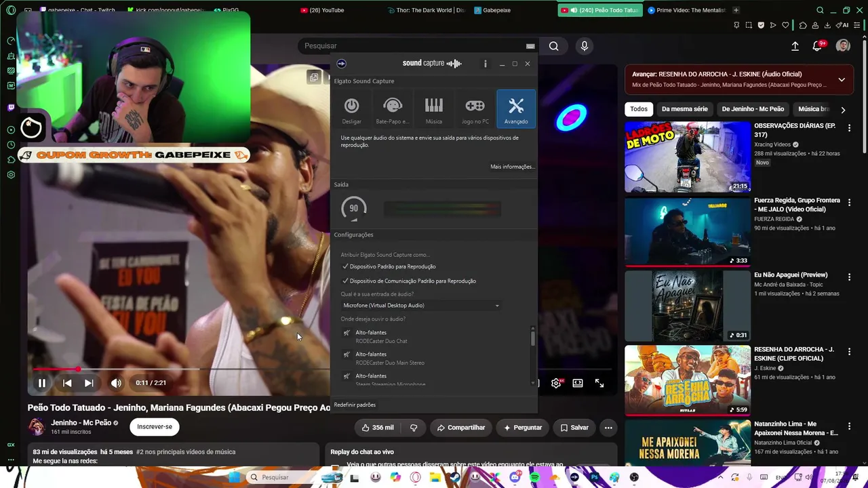Image resolution: width=868 pixels, height=488 pixels.
Task: Click the Compartilhar share button
Action: (x=461, y=428)
